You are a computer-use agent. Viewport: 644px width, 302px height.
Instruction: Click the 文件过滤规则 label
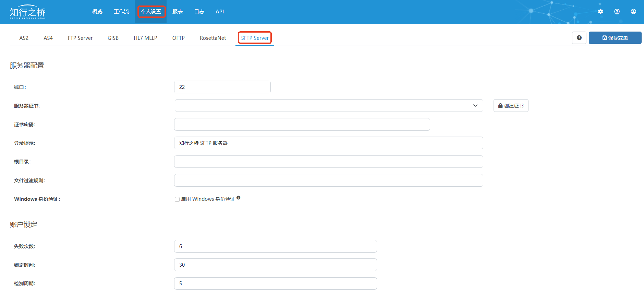point(29,181)
